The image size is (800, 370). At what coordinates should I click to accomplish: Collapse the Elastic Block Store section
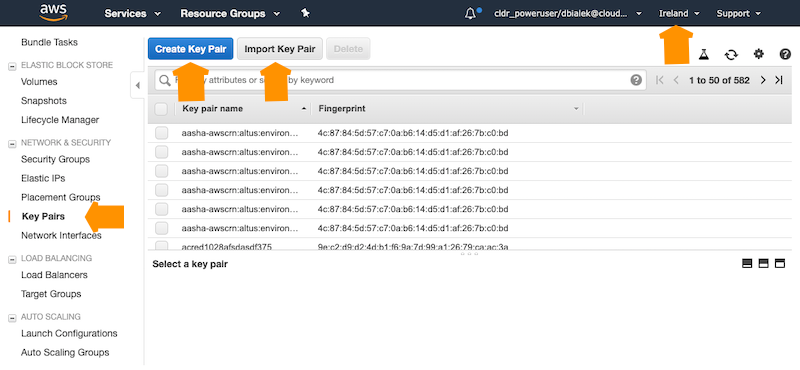coord(12,65)
